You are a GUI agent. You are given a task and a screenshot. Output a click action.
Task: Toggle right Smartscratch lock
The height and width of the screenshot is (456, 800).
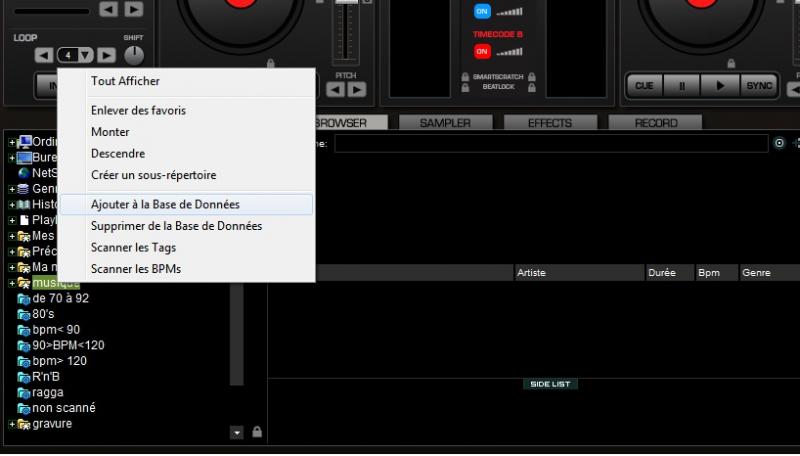pos(532,77)
